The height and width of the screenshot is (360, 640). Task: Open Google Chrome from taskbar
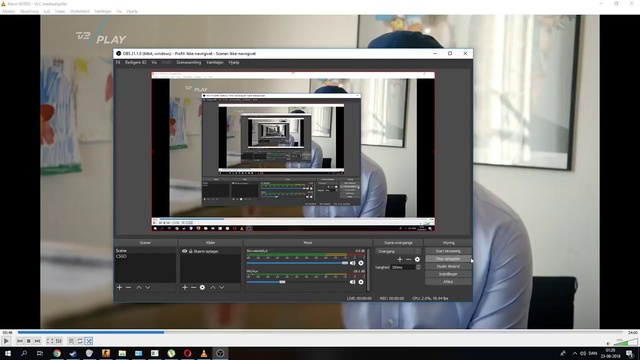click(57, 353)
